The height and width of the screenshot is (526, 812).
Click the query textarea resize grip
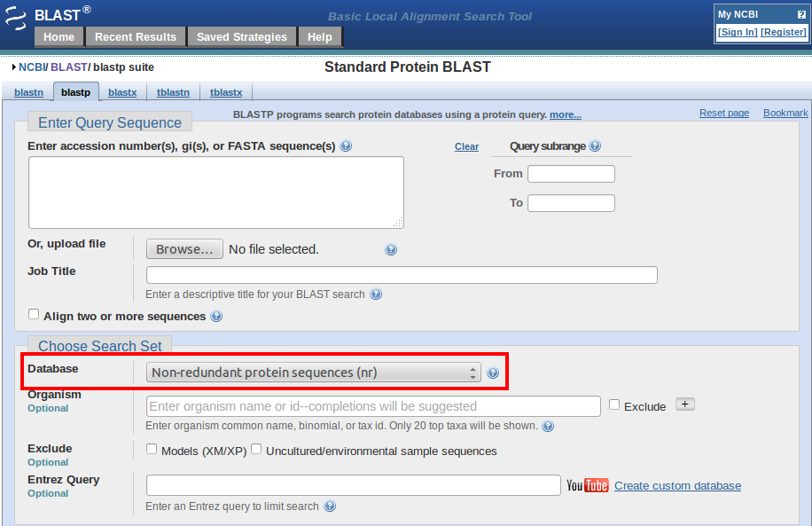click(x=398, y=223)
